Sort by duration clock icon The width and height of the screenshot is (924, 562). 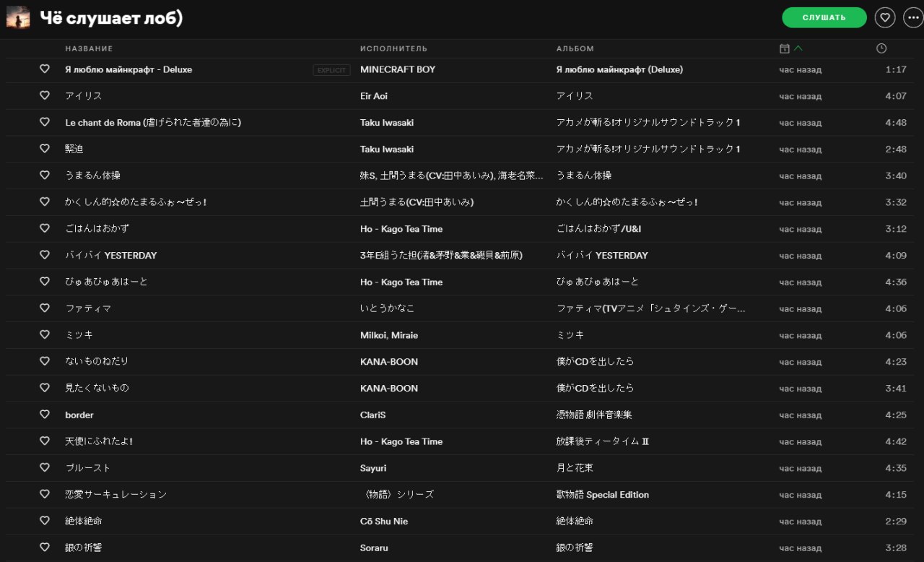[881, 48]
